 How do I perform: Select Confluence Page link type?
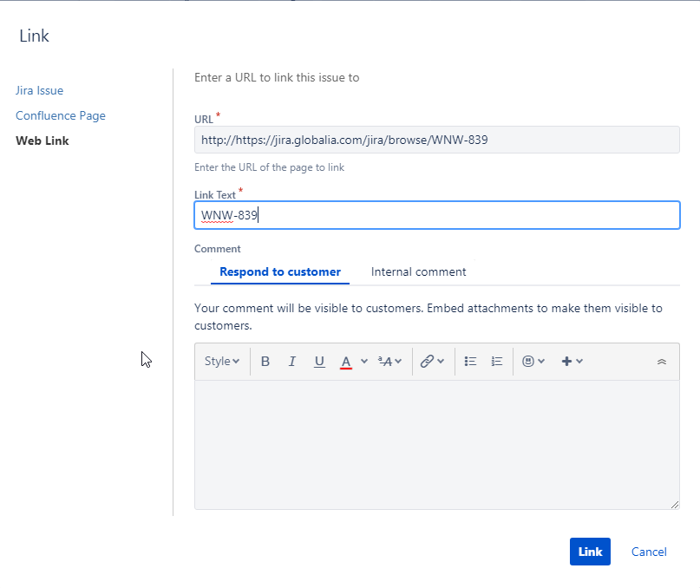click(x=60, y=115)
